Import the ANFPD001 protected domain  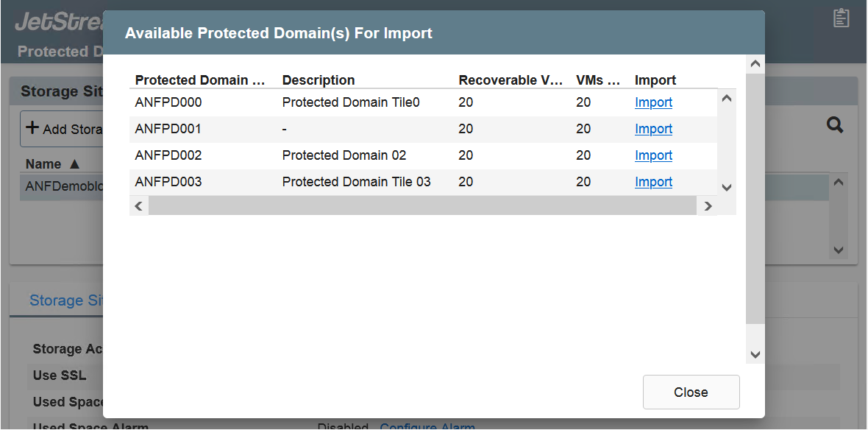[653, 129]
